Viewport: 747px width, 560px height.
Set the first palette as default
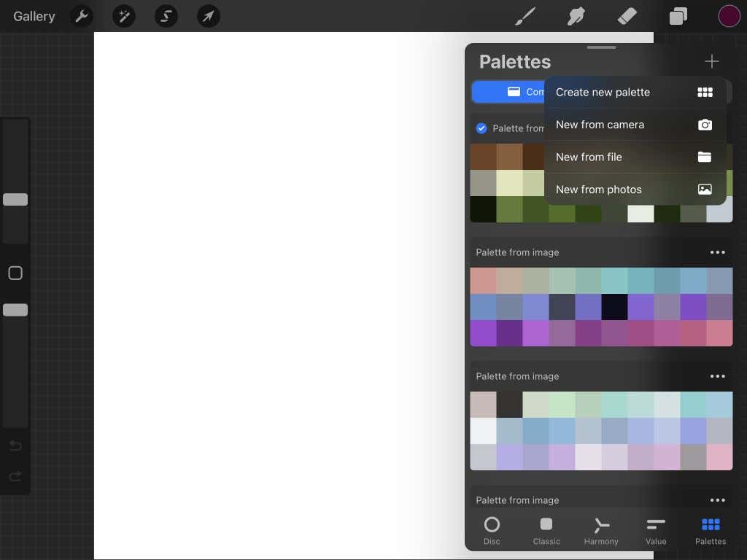(x=481, y=128)
